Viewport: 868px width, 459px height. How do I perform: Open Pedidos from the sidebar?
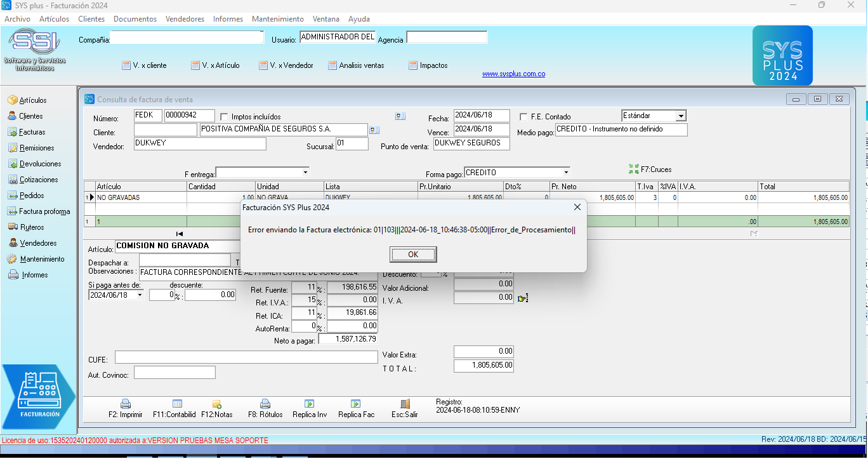(26, 196)
